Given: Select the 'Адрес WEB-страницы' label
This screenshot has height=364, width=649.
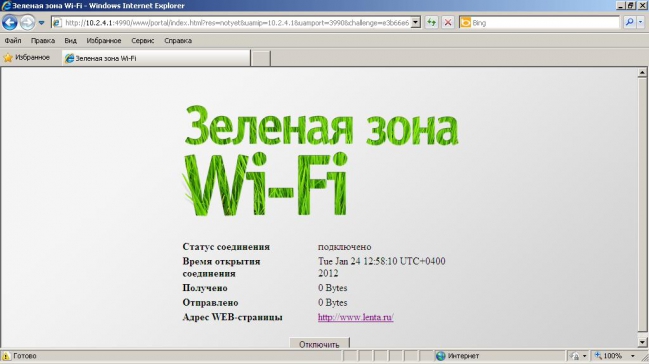Looking at the screenshot, I should point(232,317).
